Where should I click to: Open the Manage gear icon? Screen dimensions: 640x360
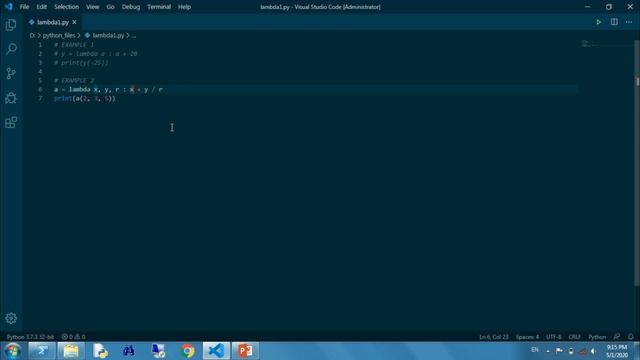(x=11, y=318)
